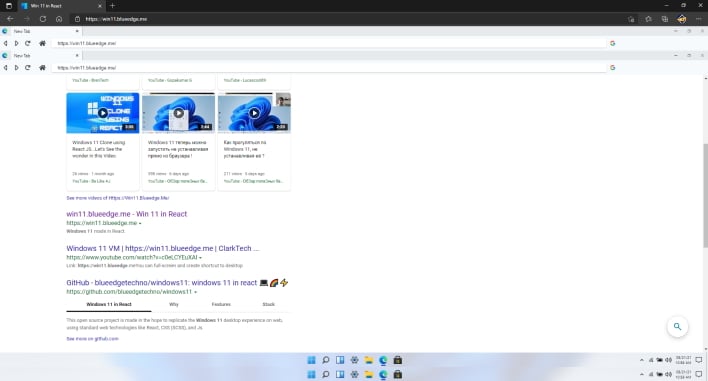
Task: View site information lock icon
Action: tap(77, 19)
